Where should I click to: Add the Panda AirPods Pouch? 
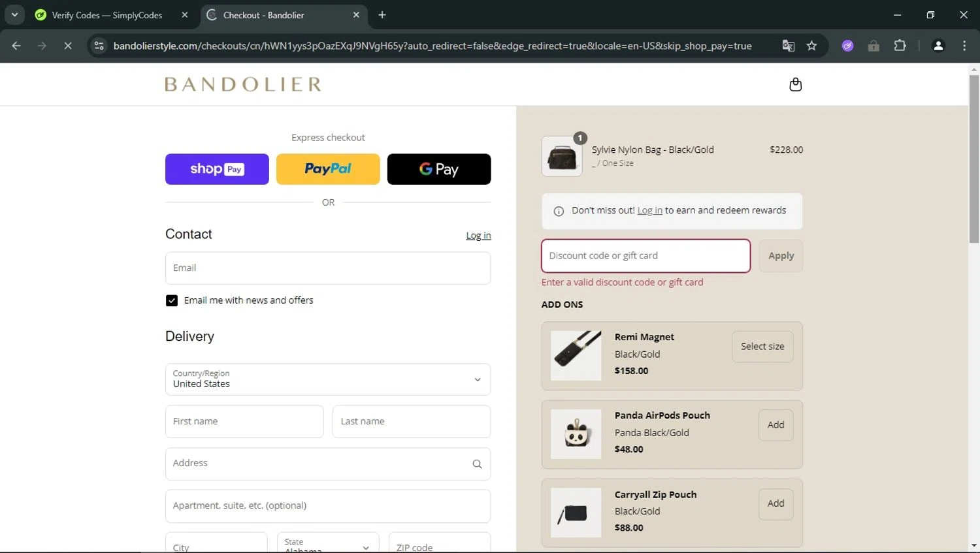pos(776,425)
